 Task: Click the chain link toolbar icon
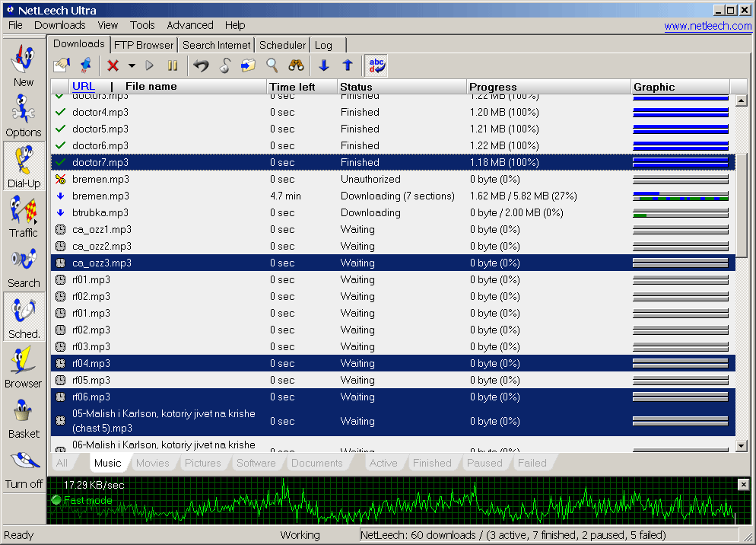coord(224,65)
